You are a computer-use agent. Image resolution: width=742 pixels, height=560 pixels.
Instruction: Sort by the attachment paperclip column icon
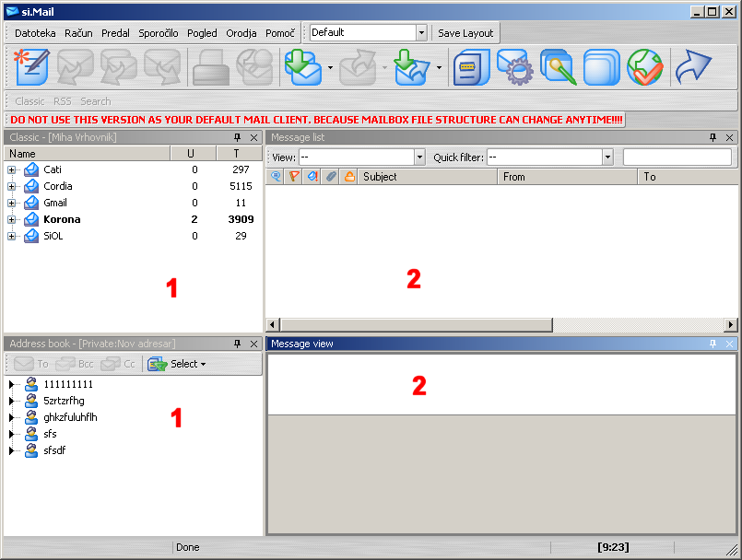click(331, 177)
